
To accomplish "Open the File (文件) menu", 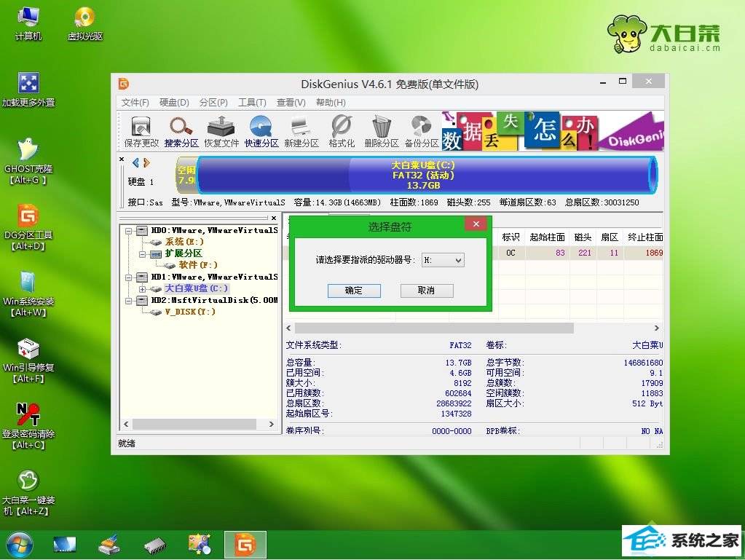I will tap(135, 103).
